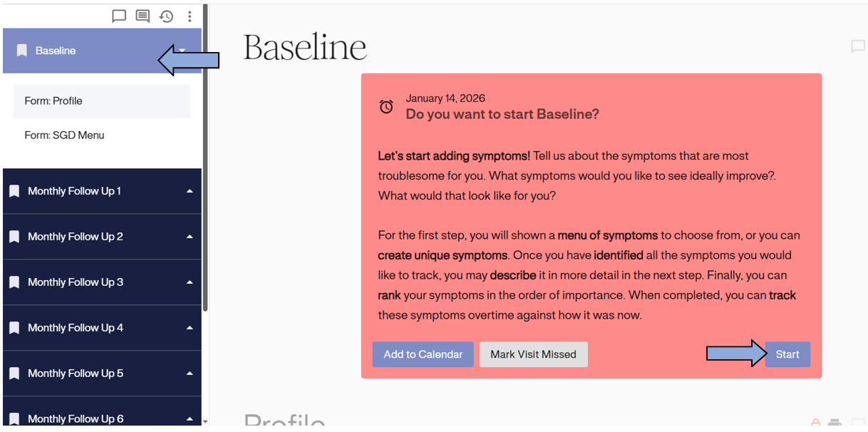The image size is (868, 432).
Task: Expand the Monthly Follow Up 1 section arrow
Action: tap(190, 191)
